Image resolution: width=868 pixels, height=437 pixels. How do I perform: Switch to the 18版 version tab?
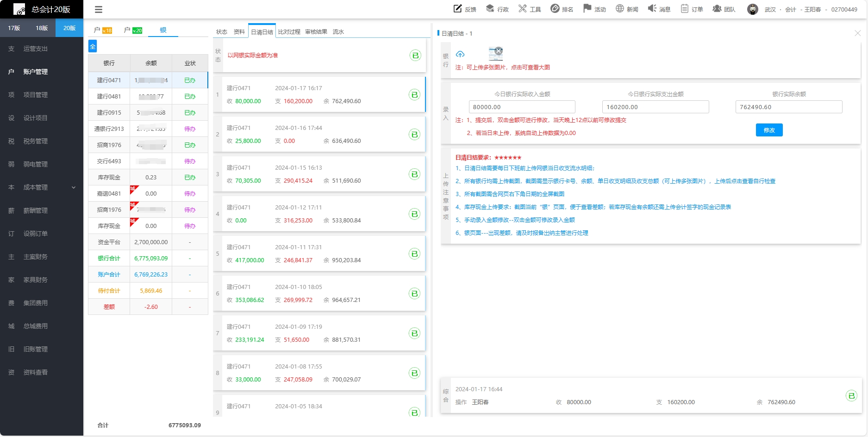[42, 28]
